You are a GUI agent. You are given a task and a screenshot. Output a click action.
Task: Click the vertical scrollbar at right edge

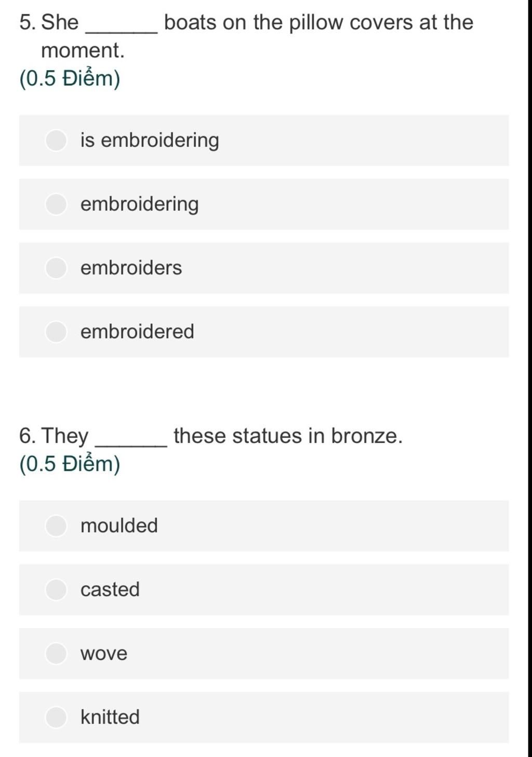click(529, 379)
